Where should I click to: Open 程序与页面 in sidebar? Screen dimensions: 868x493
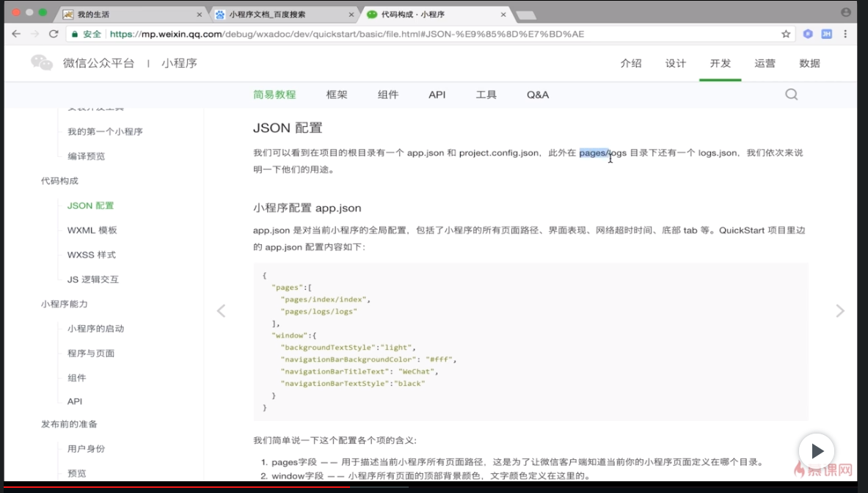coord(91,353)
